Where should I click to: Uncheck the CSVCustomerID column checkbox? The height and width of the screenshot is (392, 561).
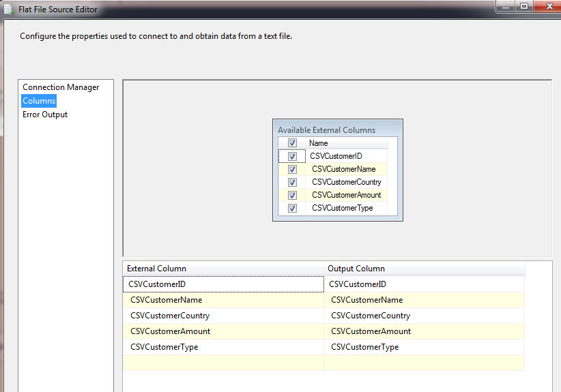(x=292, y=156)
